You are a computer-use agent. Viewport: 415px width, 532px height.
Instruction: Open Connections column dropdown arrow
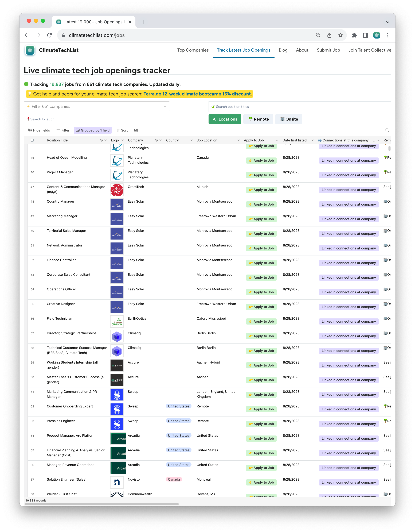[x=378, y=140]
